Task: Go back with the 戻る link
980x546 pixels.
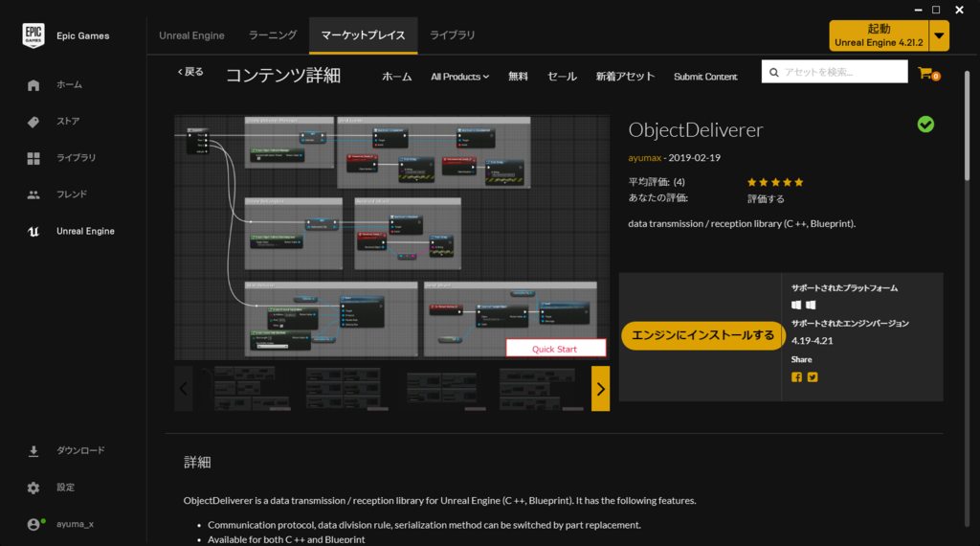Action: pos(190,72)
